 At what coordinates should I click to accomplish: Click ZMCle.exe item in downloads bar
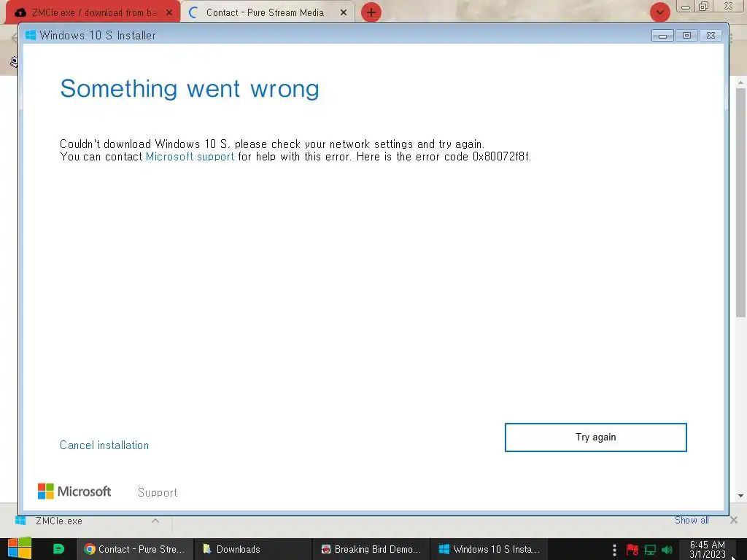coord(59,521)
